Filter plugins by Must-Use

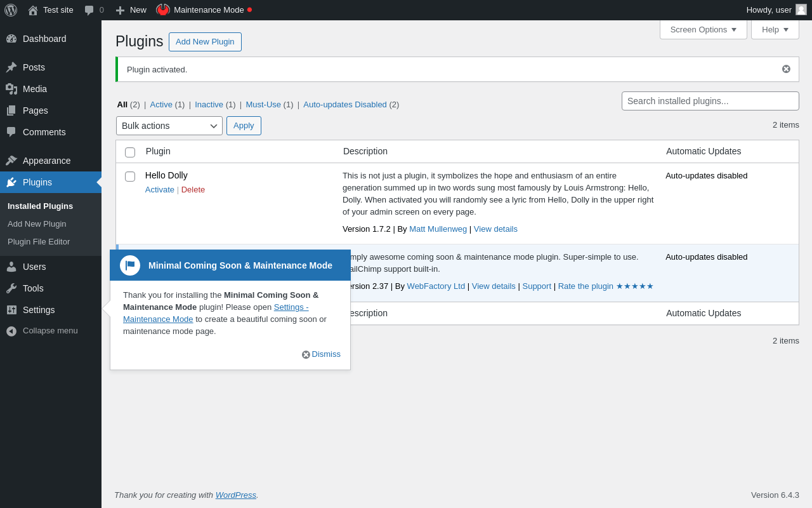(263, 105)
